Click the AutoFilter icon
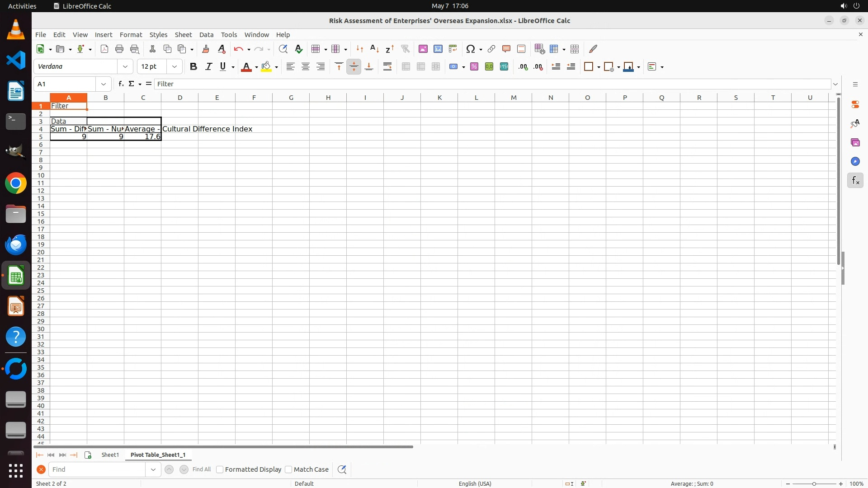This screenshot has height=488, width=868. pos(405,49)
